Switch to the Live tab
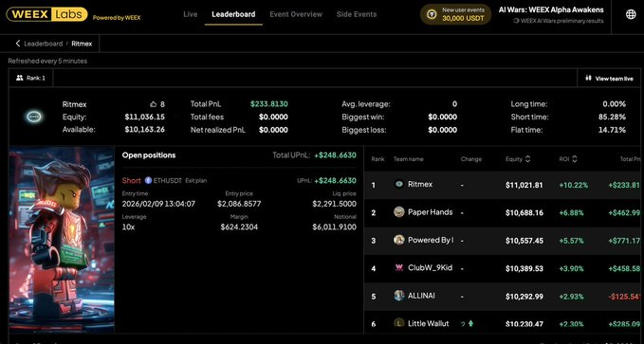 point(190,14)
